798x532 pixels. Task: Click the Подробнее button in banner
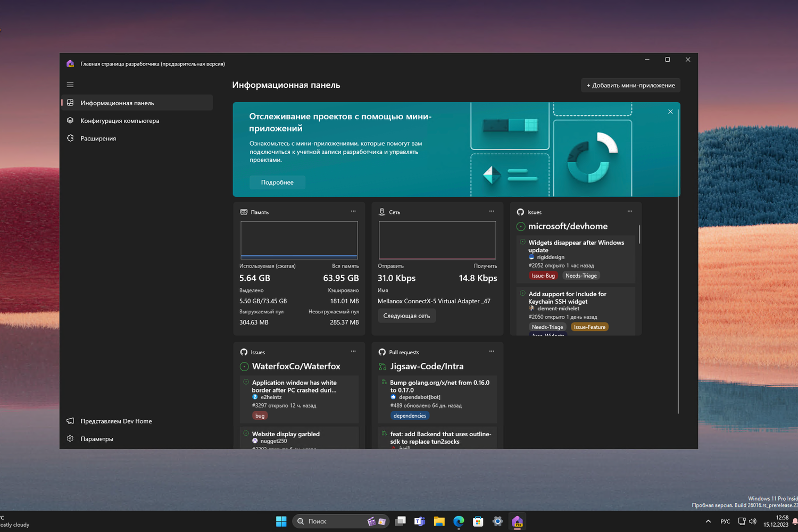coord(277,182)
